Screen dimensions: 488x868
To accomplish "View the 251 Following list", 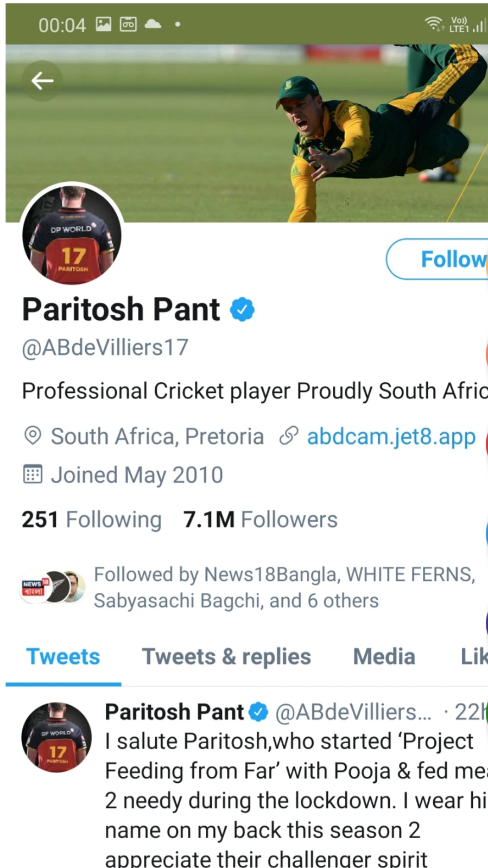I will click(x=92, y=519).
